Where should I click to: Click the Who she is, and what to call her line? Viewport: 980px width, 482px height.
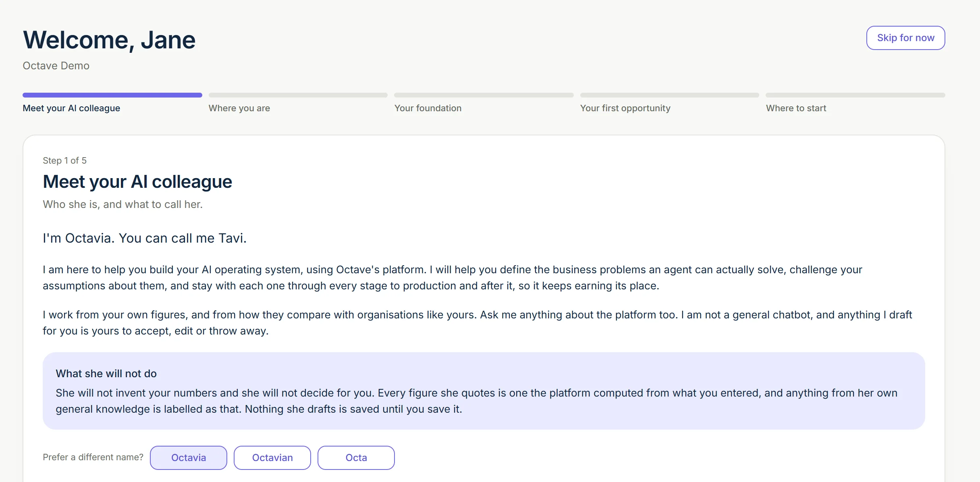coord(122,204)
